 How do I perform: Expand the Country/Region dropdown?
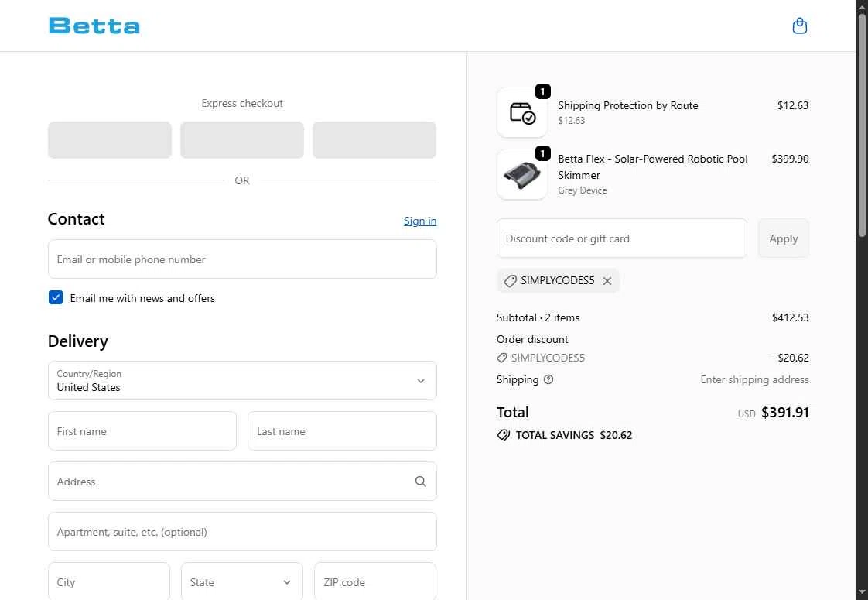pos(242,381)
